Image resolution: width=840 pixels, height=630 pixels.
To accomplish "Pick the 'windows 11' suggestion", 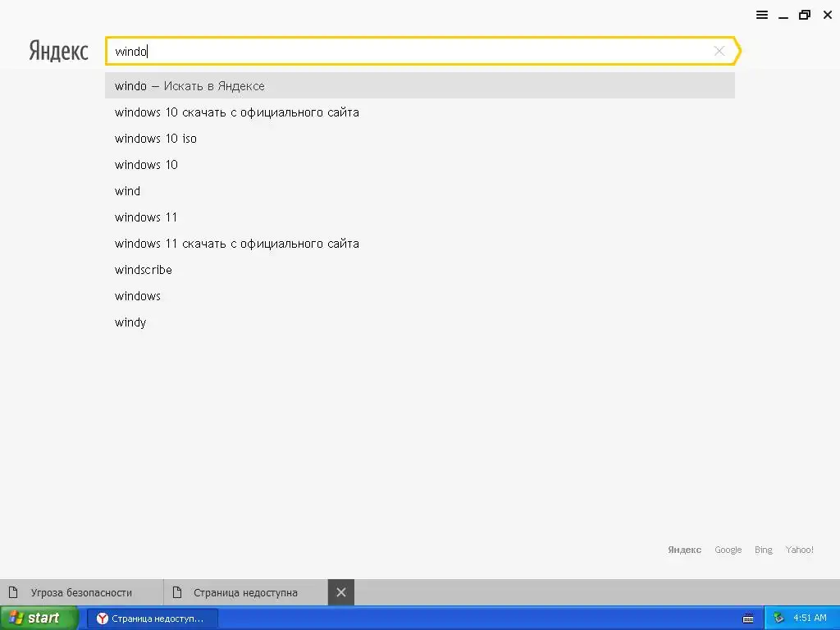I will pyautogui.click(x=420, y=217).
